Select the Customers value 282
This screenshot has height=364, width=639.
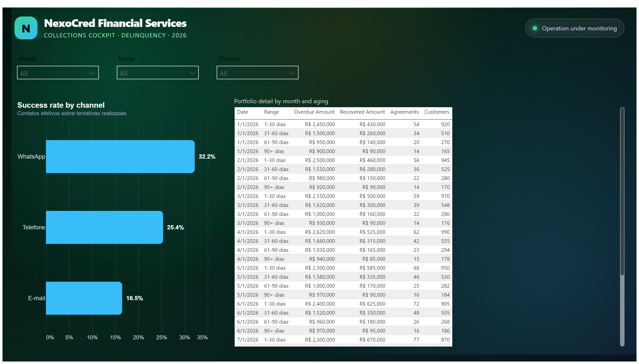pos(445,286)
